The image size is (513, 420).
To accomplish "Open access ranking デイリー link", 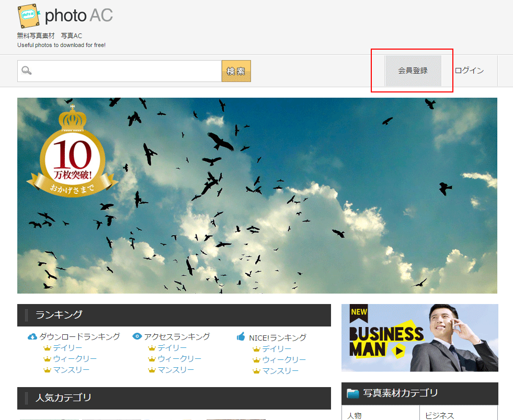I will pyautogui.click(x=172, y=348).
